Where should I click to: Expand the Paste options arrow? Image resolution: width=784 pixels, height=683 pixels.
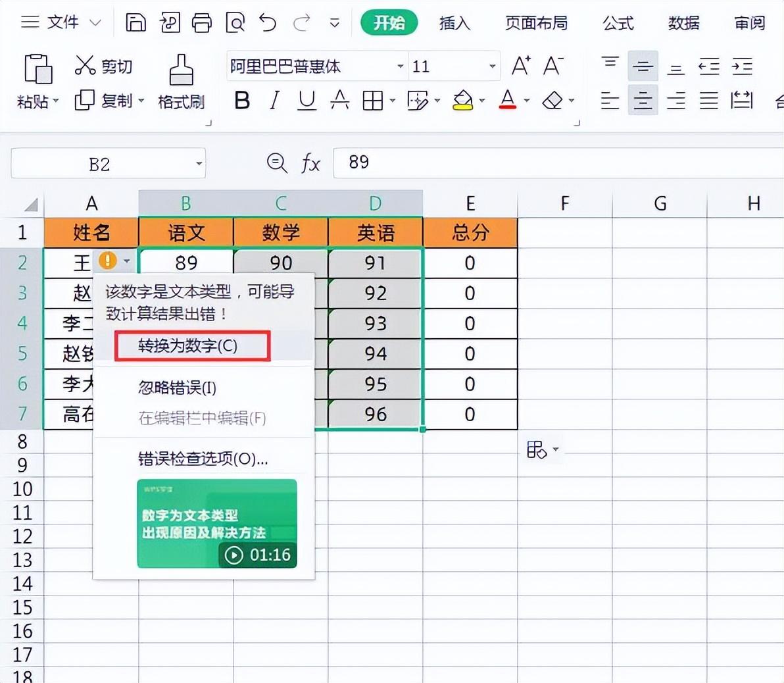point(55,101)
